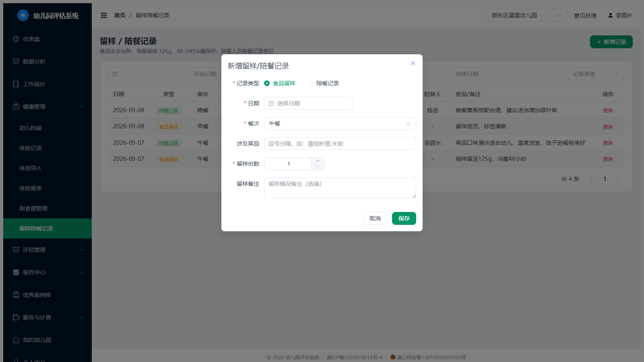
Task: Click the 健康管理 medical kit icon
Action: coord(16,107)
